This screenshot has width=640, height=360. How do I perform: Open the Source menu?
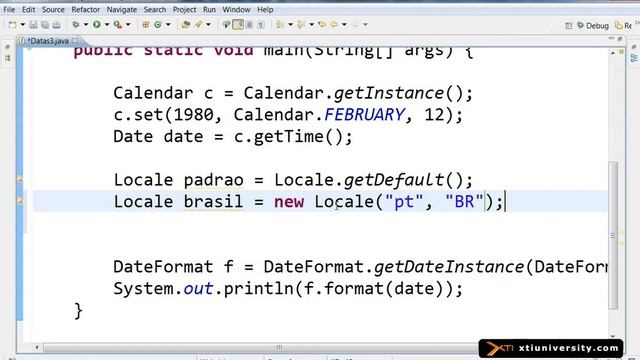tap(53, 9)
